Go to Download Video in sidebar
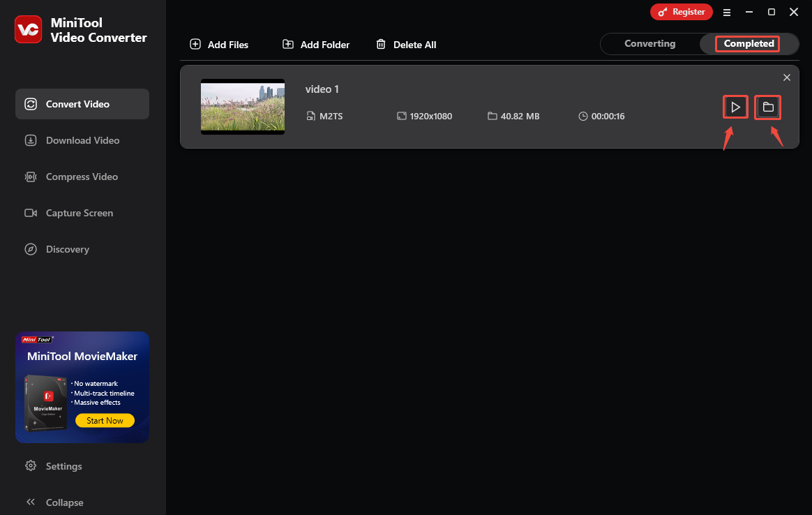The width and height of the screenshot is (812, 515). [x=82, y=140]
